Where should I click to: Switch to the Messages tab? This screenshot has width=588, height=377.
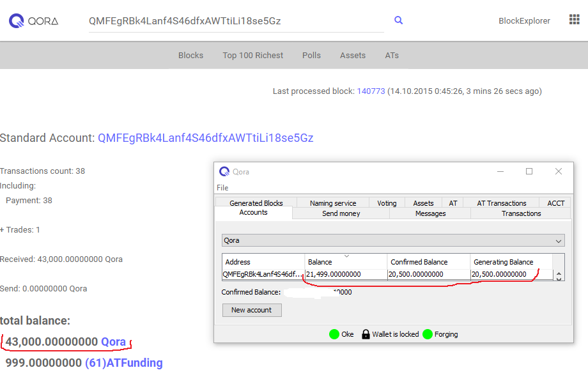click(430, 213)
